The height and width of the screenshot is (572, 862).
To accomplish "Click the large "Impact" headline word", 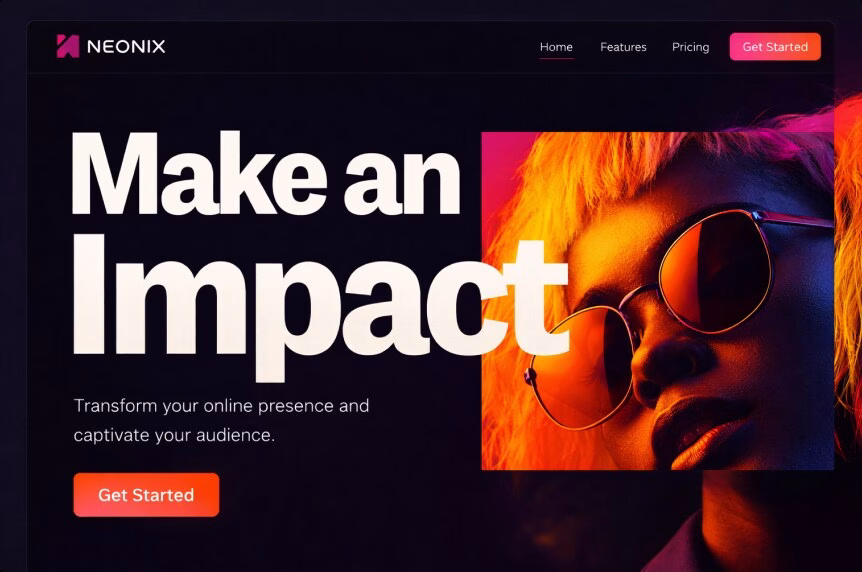I will (x=320, y=306).
